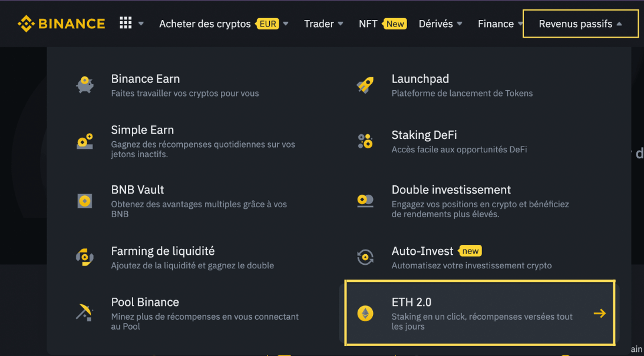Click the EUR currency badge
644x356 pixels.
pyautogui.click(x=267, y=24)
